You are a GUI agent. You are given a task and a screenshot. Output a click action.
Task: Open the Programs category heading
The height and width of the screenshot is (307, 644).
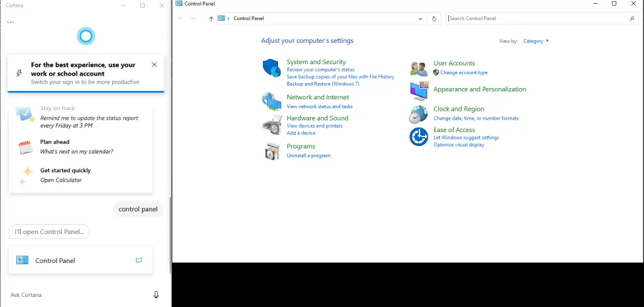pos(301,147)
